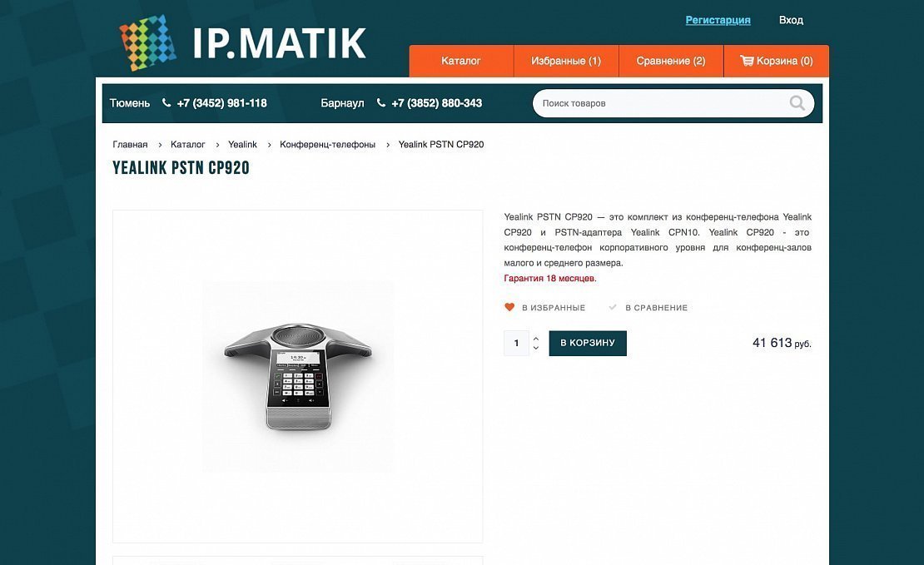Click the Барнаул phone handset icon

[x=381, y=102]
